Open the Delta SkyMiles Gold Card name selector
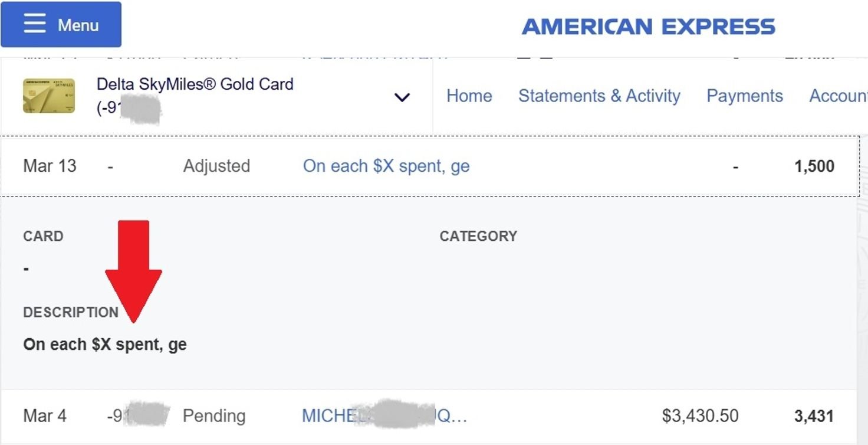This screenshot has width=868, height=445. [x=195, y=84]
